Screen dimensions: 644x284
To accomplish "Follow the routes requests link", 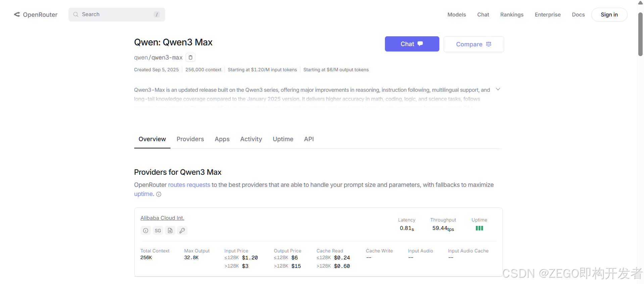I will tap(189, 185).
